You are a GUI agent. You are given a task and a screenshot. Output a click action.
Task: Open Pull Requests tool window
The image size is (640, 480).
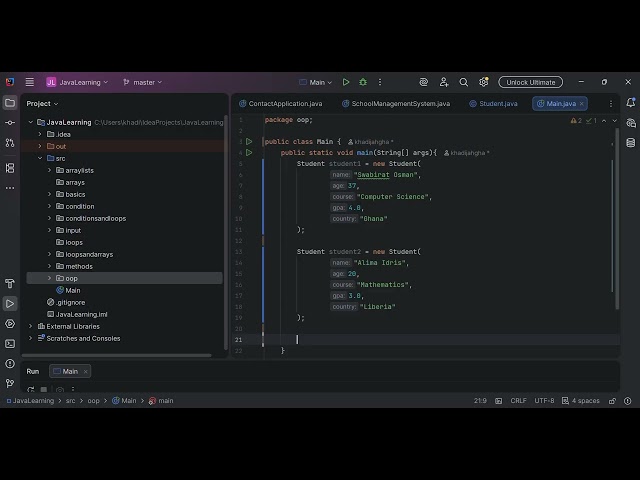point(10,142)
